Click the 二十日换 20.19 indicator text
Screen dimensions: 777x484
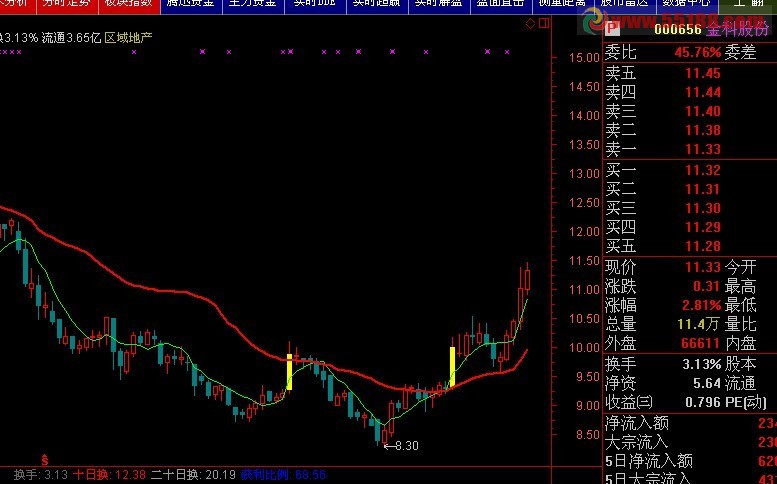[x=193, y=475]
